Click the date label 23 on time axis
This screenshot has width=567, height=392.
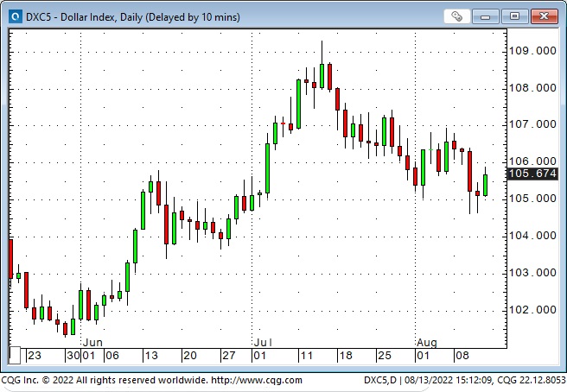pos(35,356)
